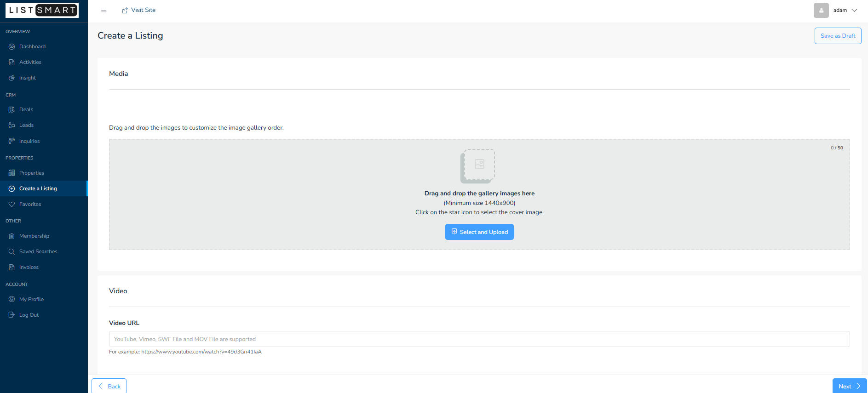Click the Save as Draft button

[x=838, y=36]
